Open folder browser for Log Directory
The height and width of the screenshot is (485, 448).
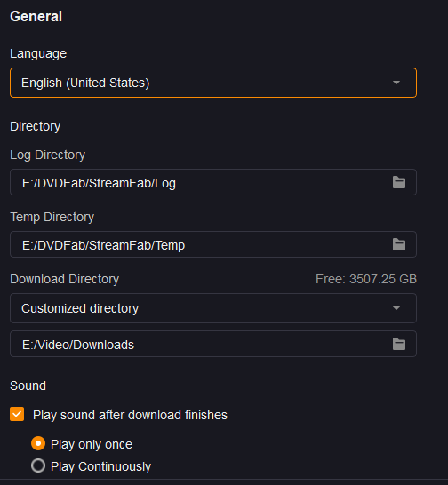coord(399,182)
